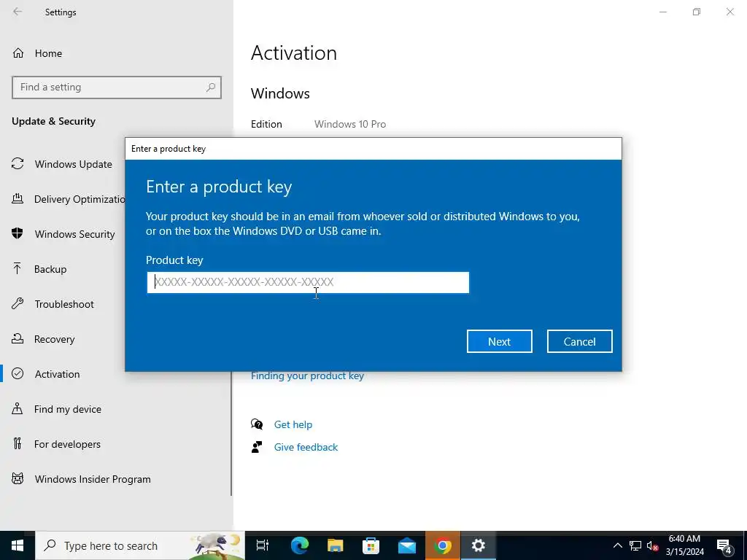Open the clock showing 6:40 AM
The width and height of the screenshot is (747, 560).
coord(684,545)
